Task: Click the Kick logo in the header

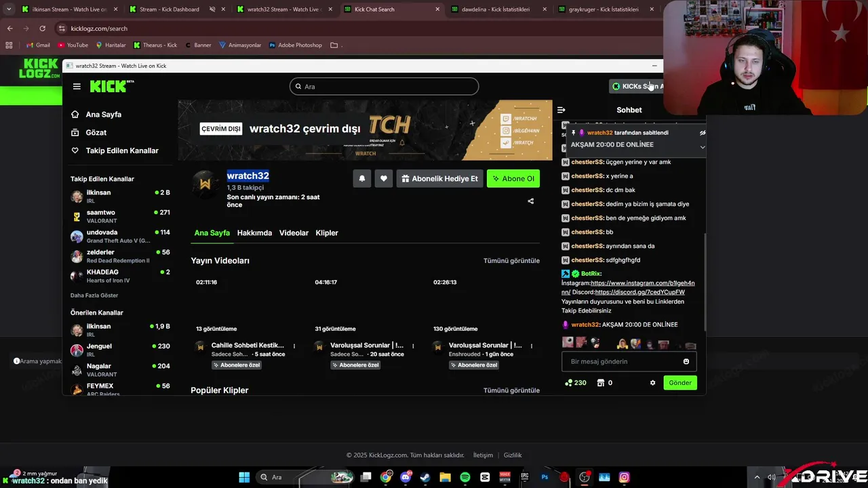Action: 112,86
